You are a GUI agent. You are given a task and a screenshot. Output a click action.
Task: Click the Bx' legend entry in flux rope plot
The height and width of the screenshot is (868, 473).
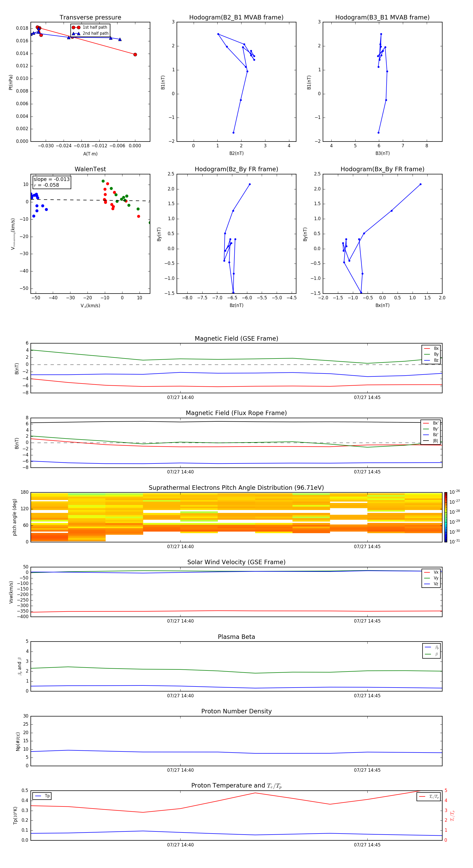coord(431,423)
